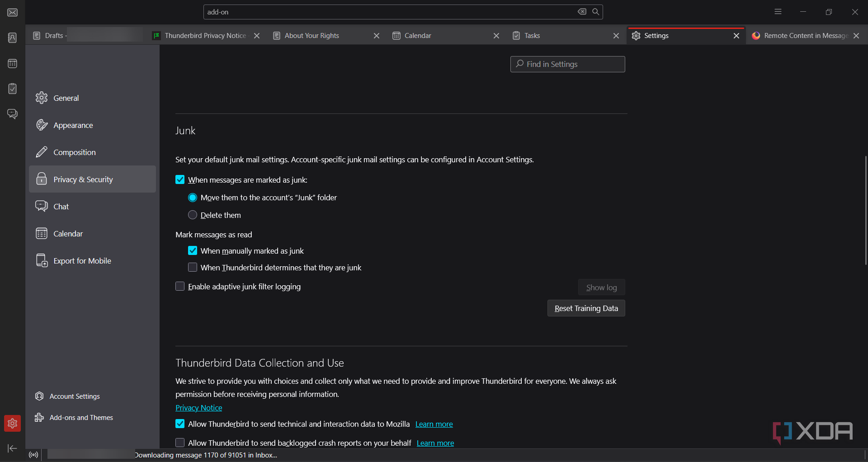This screenshot has height=462, width=868.
Task: Click the Find in Settings search field
Action: tap(567, 64)
